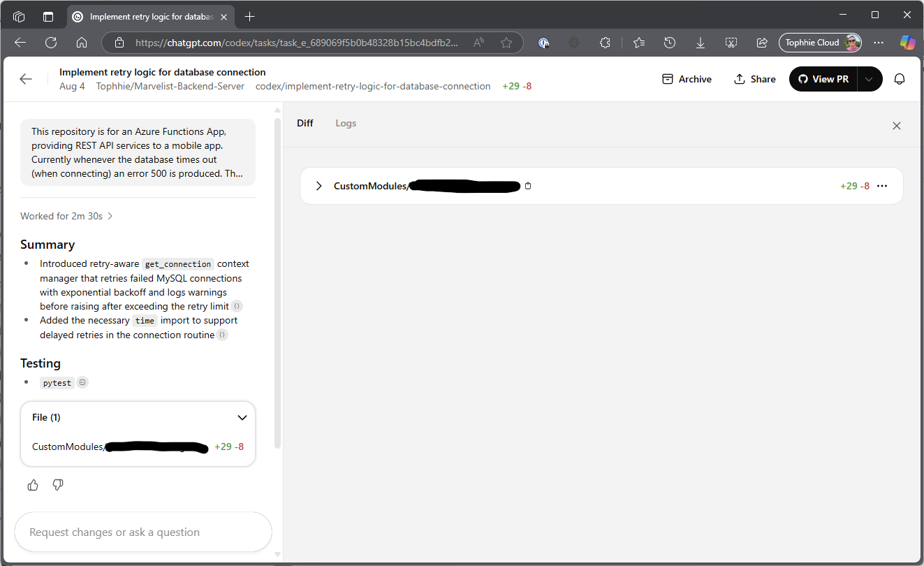This screenshot has width=924, height=566.
Task: Open Downloads panel
Action: (701, 43)
